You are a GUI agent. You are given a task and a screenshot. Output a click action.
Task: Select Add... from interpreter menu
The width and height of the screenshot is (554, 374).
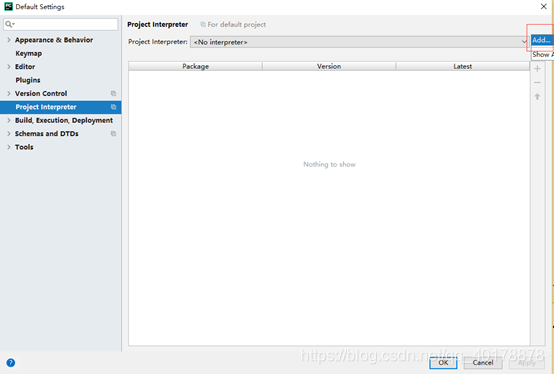542,40
